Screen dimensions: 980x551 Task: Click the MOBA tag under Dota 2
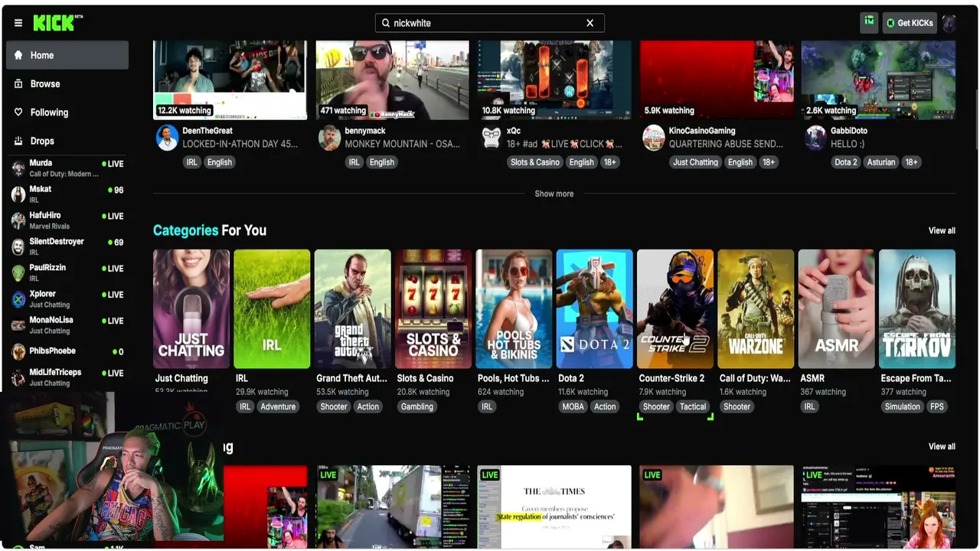coord(573,406)
